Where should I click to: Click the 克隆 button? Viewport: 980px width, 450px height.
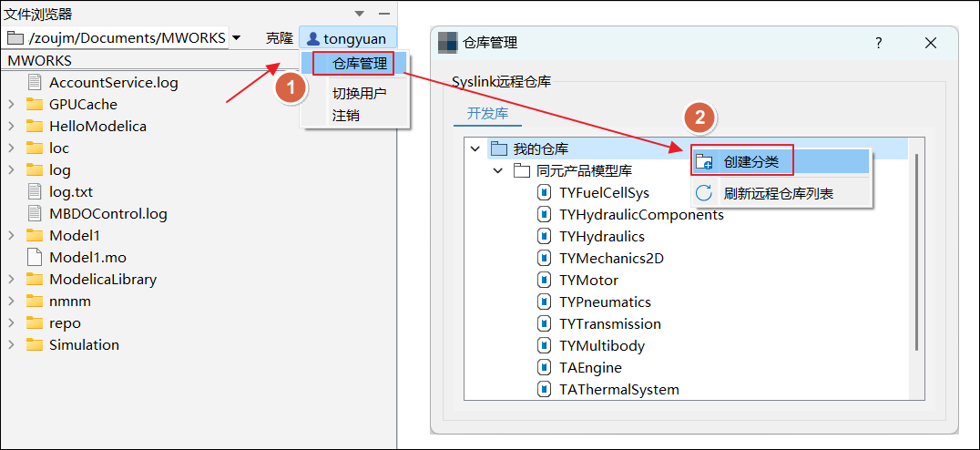(x=280, y=39)
